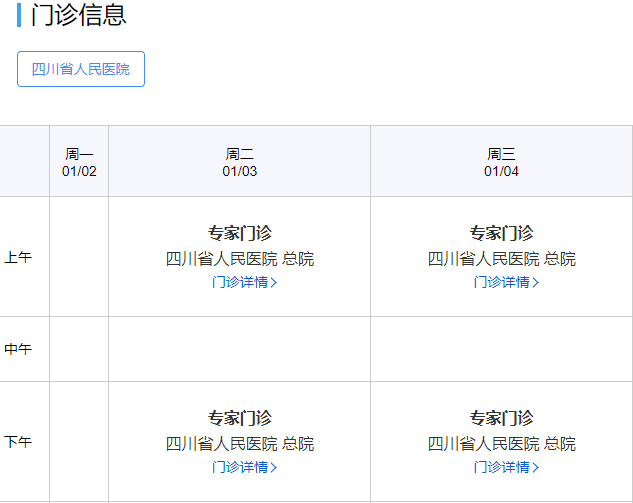Open 门诊详情 for Tuesday morning clinic
Image resolution: width=633 pixels, height=503 pixels.
coord(239,282)
